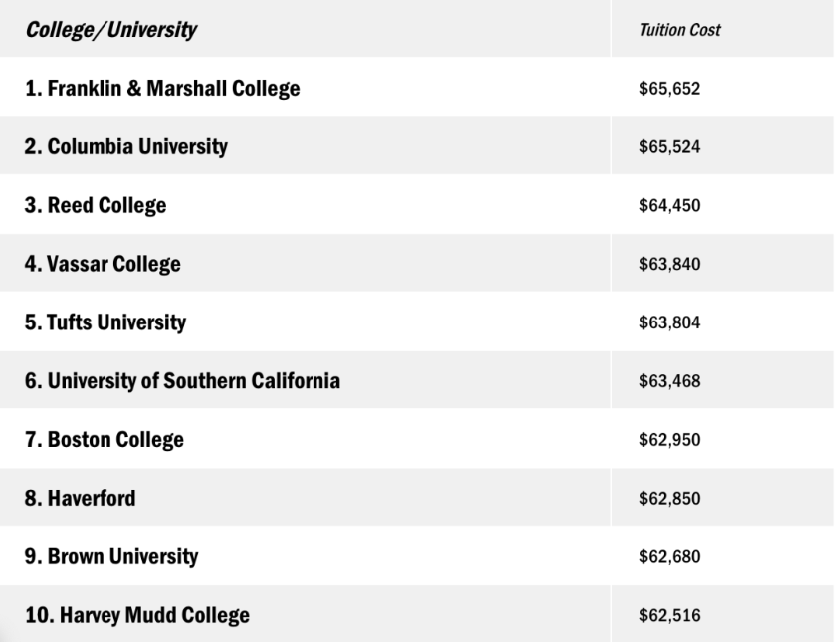Select the Boston College entry
The height and width of the screenshot is (644, 837).
pyautogui.click(x=105, y=440)
